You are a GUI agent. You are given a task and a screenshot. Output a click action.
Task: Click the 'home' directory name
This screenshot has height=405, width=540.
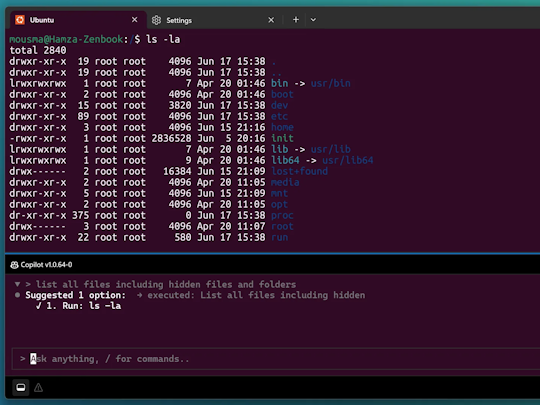282,127
